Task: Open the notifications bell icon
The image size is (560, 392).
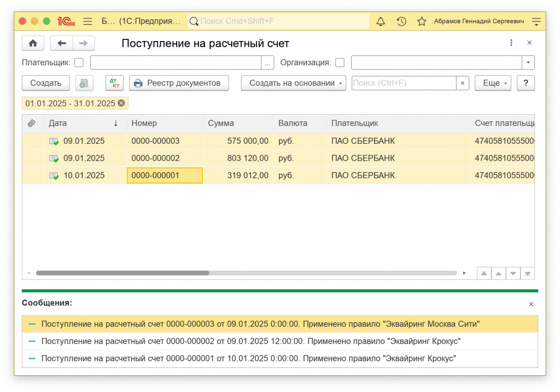Action: 381,21
